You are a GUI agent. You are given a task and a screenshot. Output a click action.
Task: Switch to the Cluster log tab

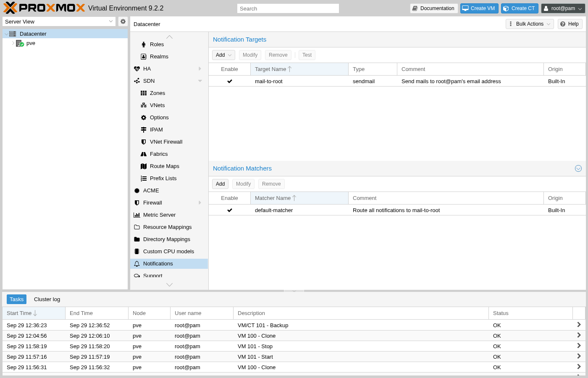tap(47, 299)
